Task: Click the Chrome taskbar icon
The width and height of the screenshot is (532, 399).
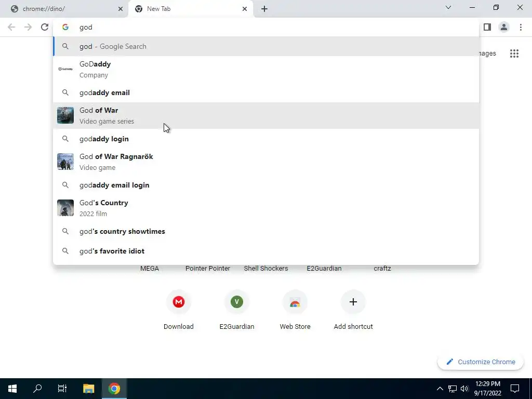Action: 114,389
